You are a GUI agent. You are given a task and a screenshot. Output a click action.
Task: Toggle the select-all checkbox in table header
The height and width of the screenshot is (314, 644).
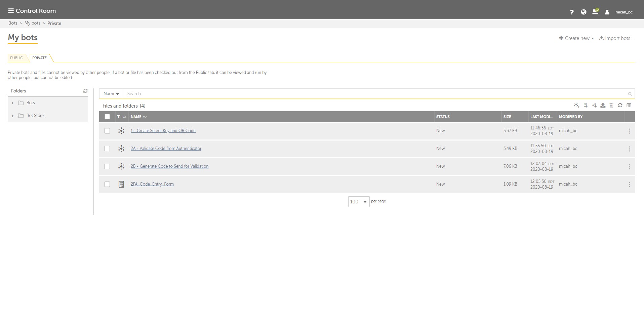(107, 117)
